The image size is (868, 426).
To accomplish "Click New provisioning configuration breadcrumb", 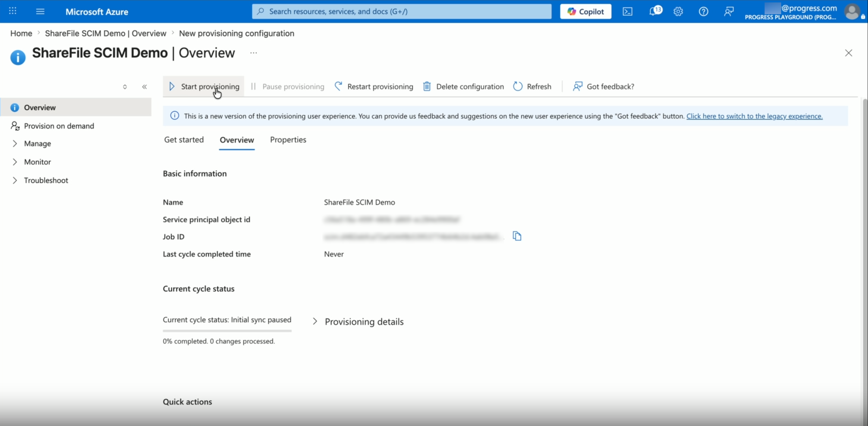I will click(x=237, y=33).
